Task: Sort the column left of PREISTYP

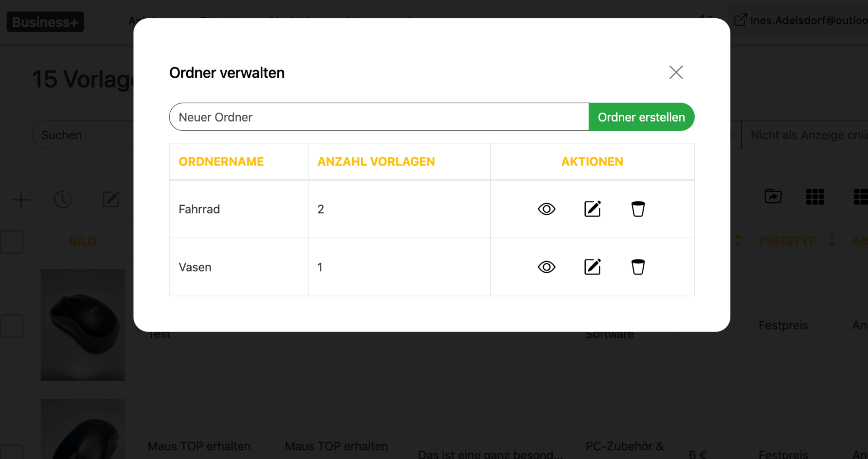Action: pos(739,241)
